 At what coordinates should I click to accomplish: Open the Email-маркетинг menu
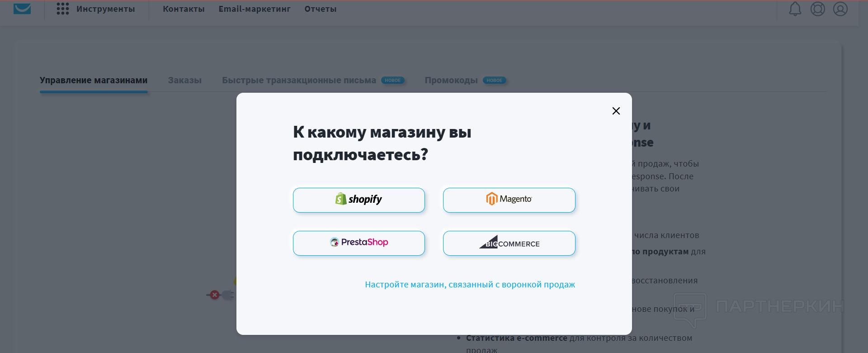pyautogui.click(x=255, y=9)
